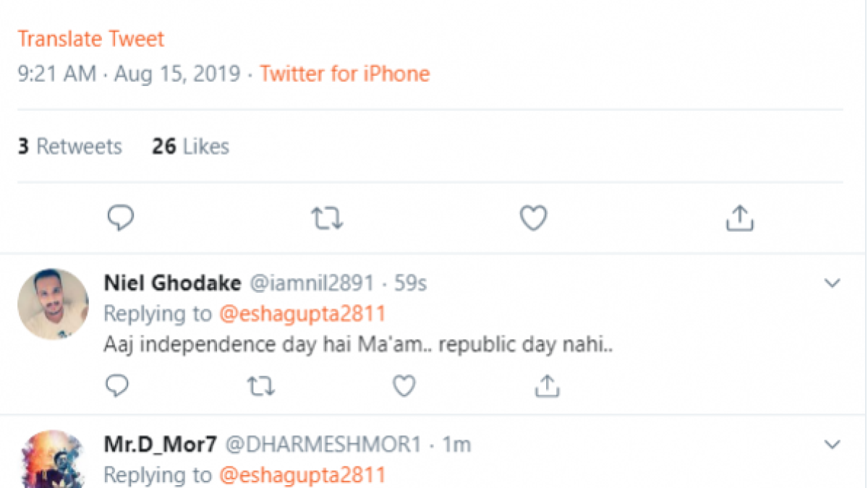Image resolution: width=868 pixels, height=488 pixels.
Task: Open more options for Mr.D_Mor7's reply
Action: tap(833, 444)
